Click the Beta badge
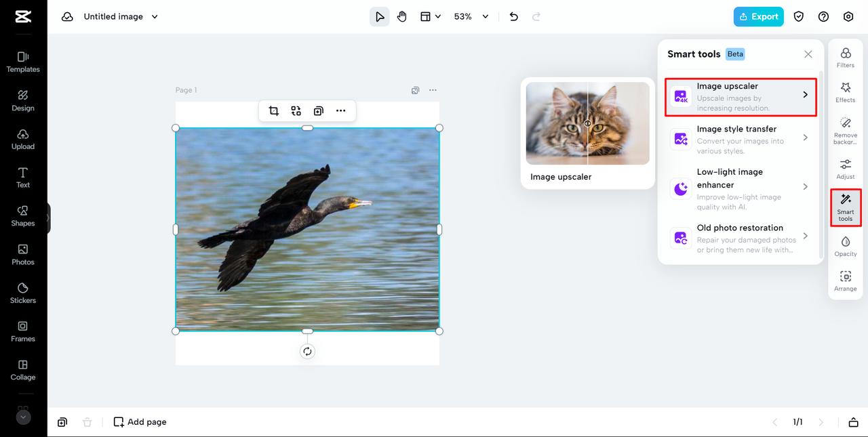This screenshot has height=437, width=868. click(735, 54)
